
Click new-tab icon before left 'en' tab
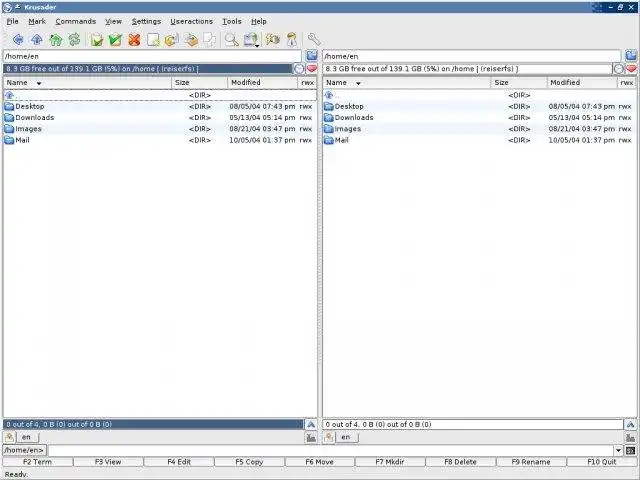[9, 438]
